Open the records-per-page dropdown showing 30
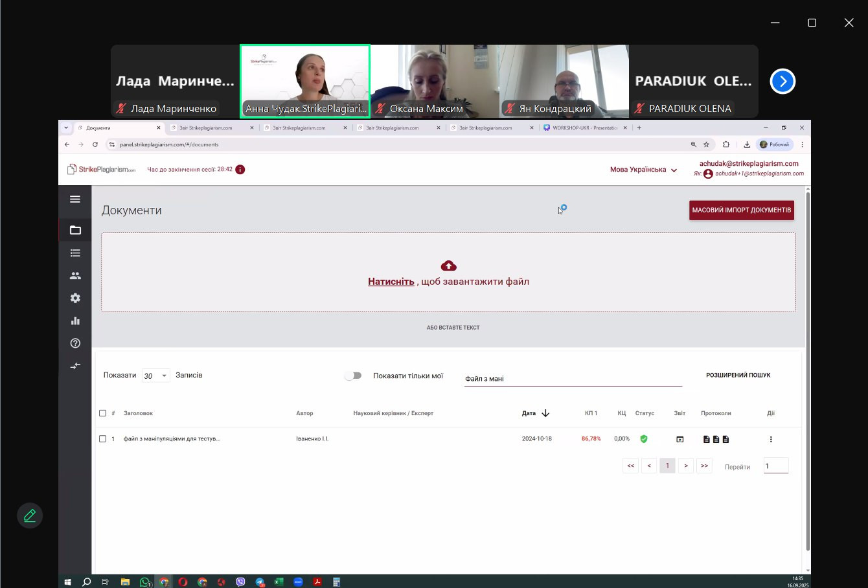Screen dimensions: 868x588 pyautogui.click(x=155, y=376)
